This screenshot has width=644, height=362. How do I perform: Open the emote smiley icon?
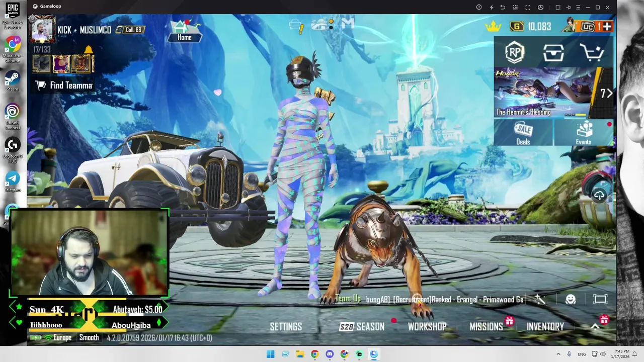(x=570, y=300)
